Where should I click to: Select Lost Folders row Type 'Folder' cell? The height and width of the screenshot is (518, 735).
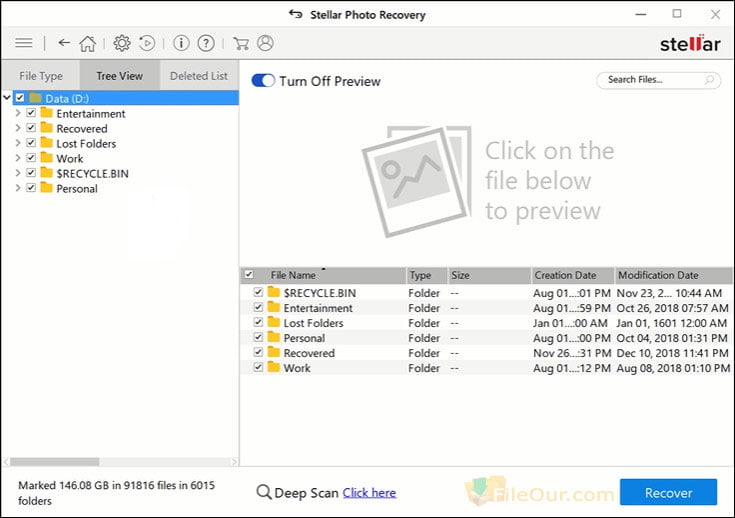coord(424,323)
